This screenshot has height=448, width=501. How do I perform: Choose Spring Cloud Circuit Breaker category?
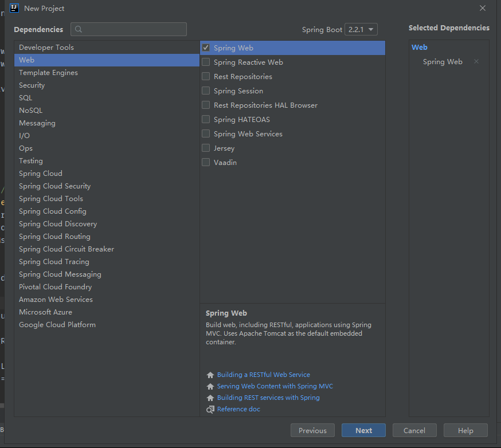point(107,249)
